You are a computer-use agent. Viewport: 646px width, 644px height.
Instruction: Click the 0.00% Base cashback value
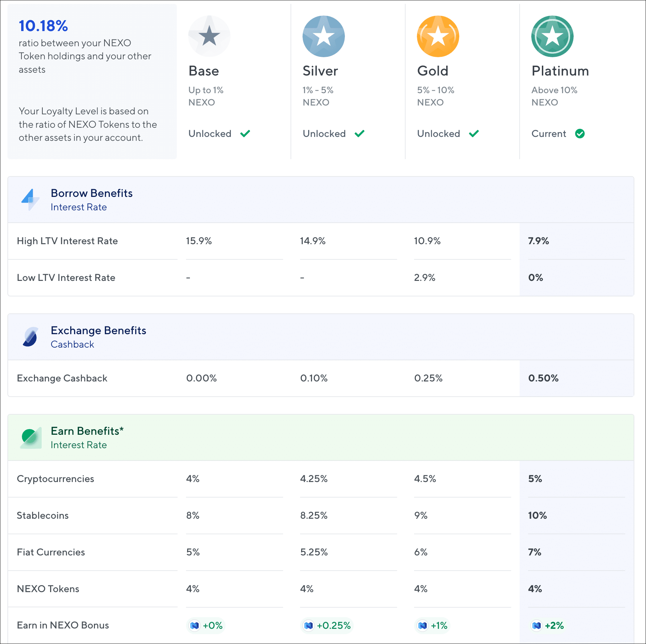(x=201, y=378)
